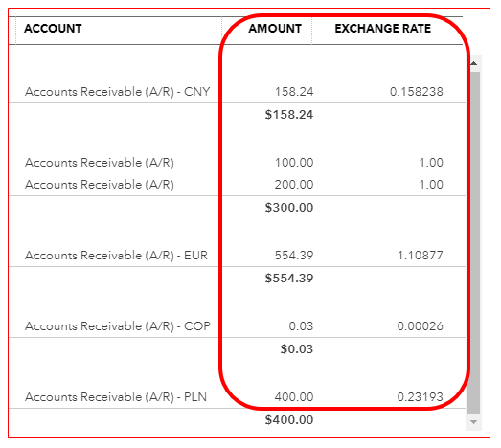The image size is (501, 448).
Task: Select the $400.00 subtotal amount
Action: 289,420
